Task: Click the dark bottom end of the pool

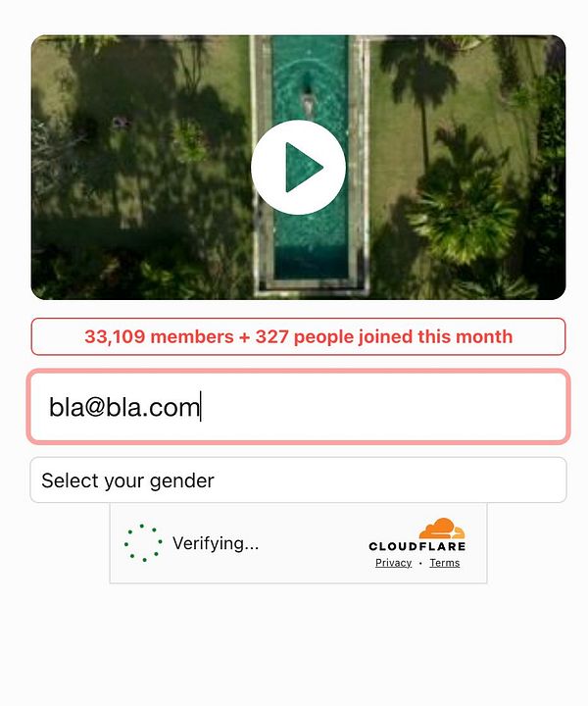Action: tap(311, 263)
